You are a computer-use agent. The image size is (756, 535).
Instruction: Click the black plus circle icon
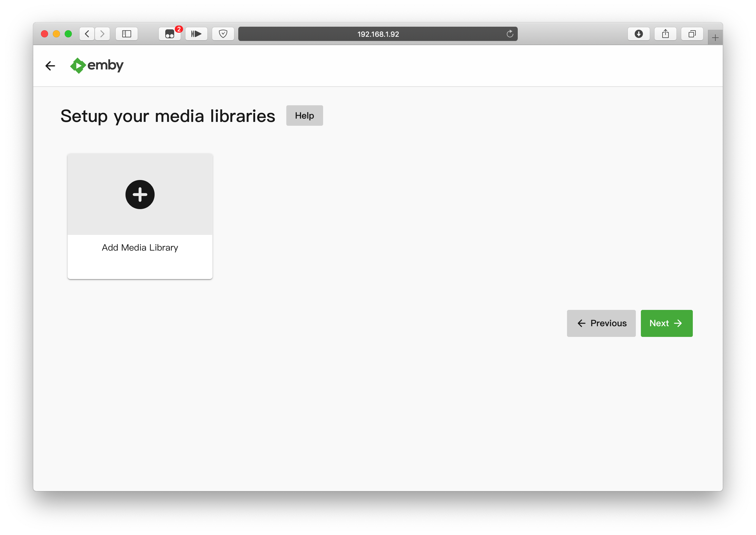140,194
